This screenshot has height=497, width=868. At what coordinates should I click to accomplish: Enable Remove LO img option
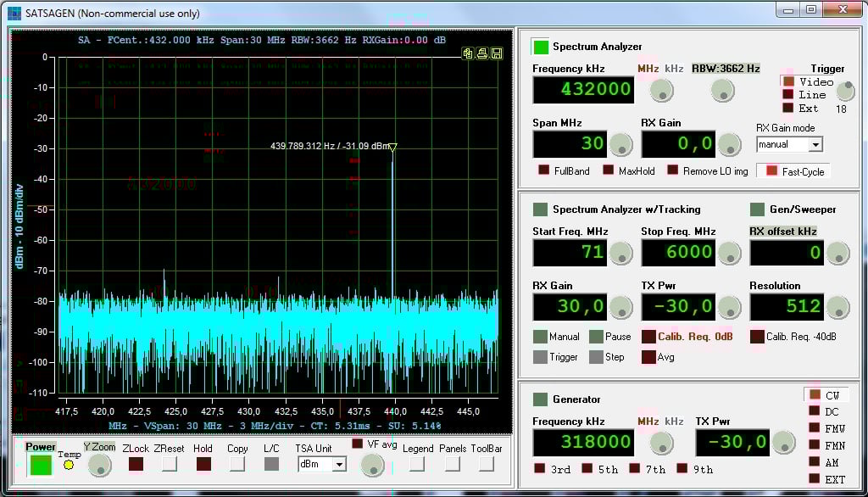coord(672,170)
